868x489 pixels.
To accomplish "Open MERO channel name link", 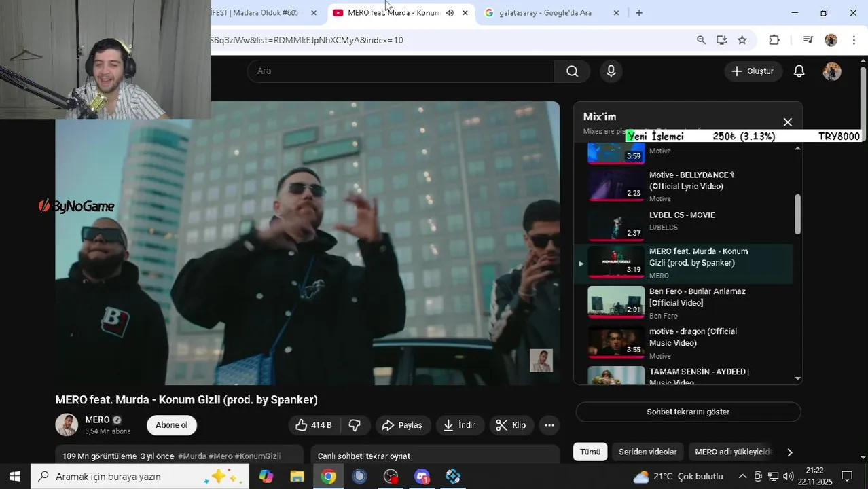I will click(97, 420).
